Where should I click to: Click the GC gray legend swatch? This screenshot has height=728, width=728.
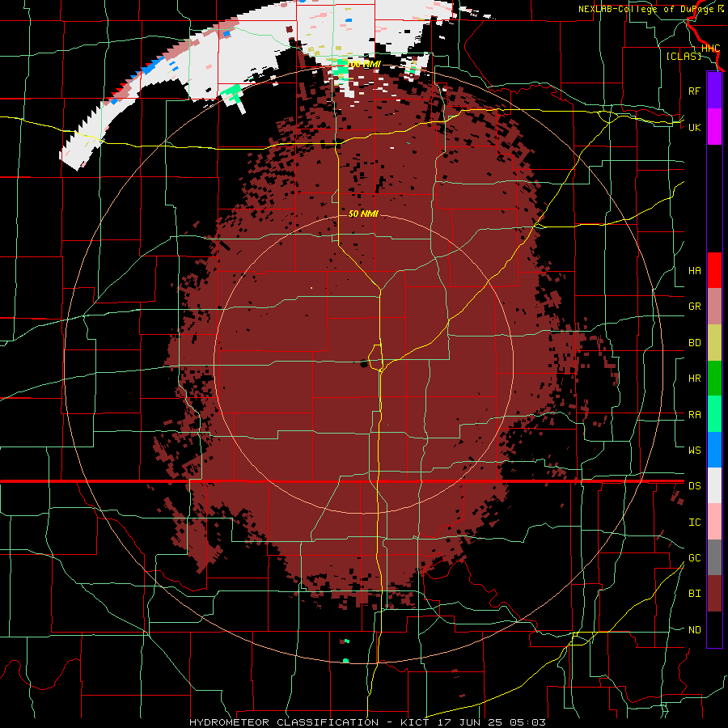(714, 557)
